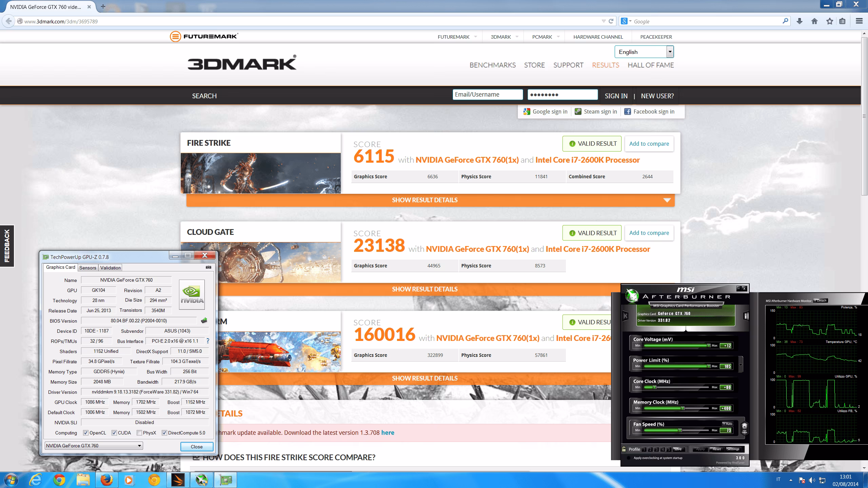This screenshot has height=488, width=868.
Task: Download update via the here link
Action: click(x=388, y=432)
